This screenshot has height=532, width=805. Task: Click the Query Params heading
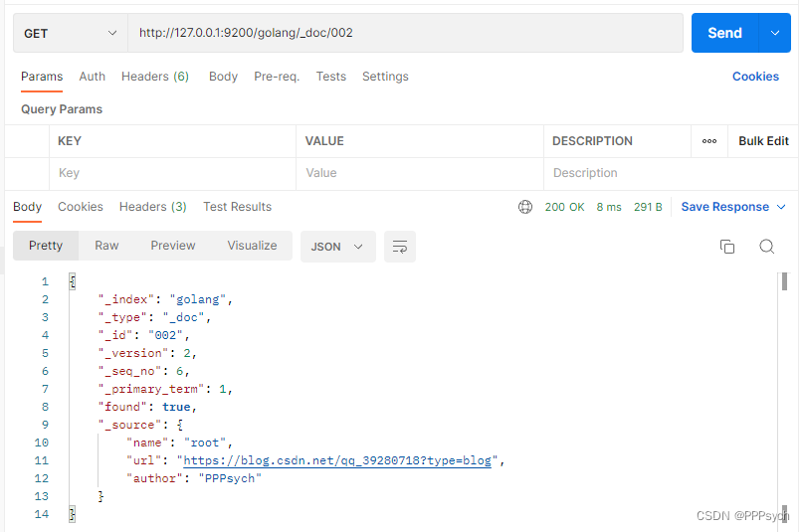click(62, 109)
